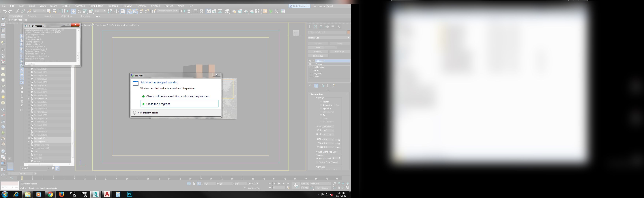The width and height of the screenshot is (644, 198).
Task: Toggle visibility eye of Rectangle1311
Action: [29, 138]
